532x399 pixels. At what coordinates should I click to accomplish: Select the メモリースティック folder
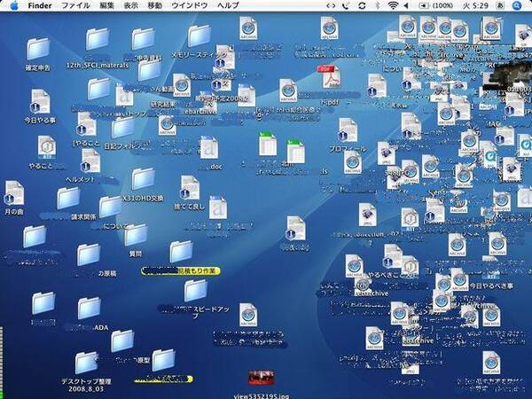[x=199, y=37]
